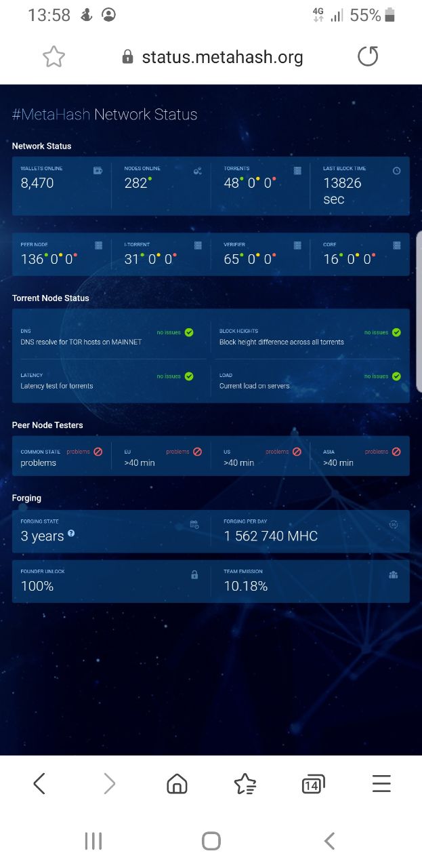The width and height of the screenshot is (422, 868).
Task: Click 'Block height difference across all torrents' text
Action: tap(282, 342)
